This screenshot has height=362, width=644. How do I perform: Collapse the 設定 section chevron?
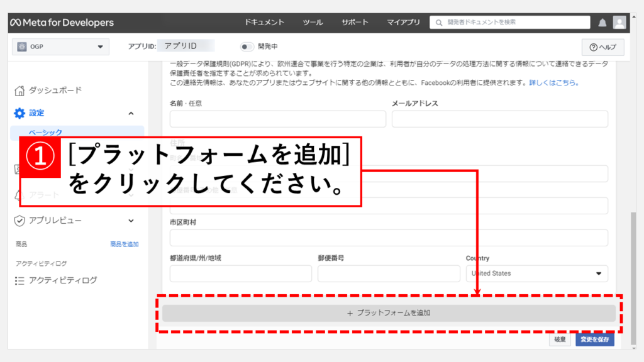click(x=131, y=113)
